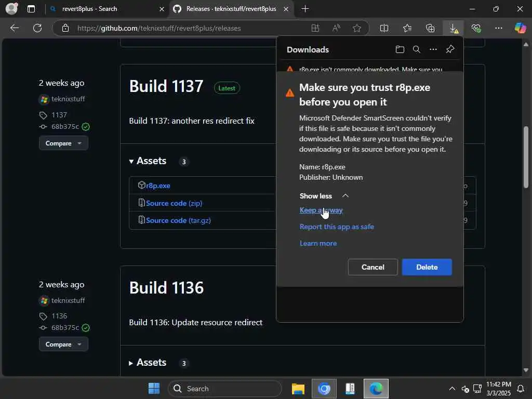Open more options in Downloads panel

click(433, 49)
